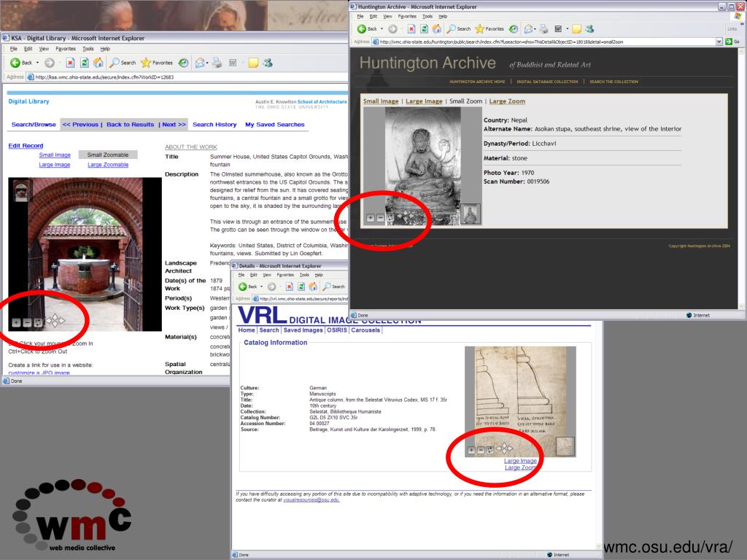Expand the Edit button arrow in Huntington window
747x560 pixels.
[567, 29]
